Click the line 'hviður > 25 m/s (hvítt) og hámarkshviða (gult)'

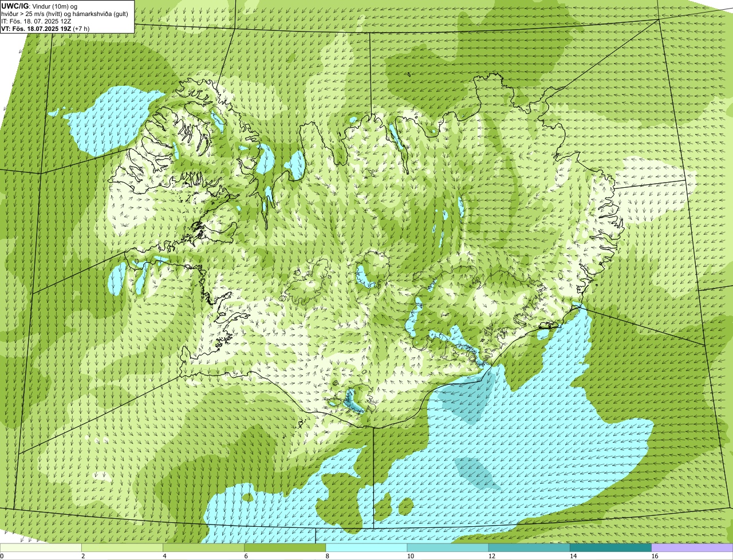point(65,14)
